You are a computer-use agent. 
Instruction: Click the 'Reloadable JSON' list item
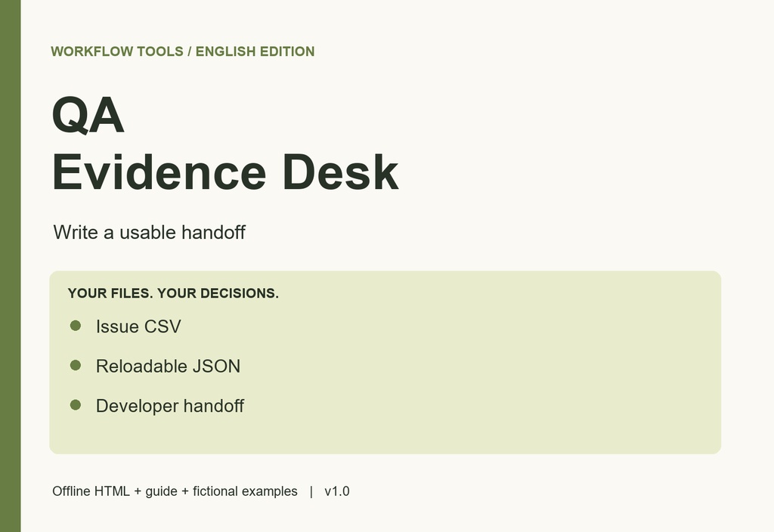[x=168, y=367]
